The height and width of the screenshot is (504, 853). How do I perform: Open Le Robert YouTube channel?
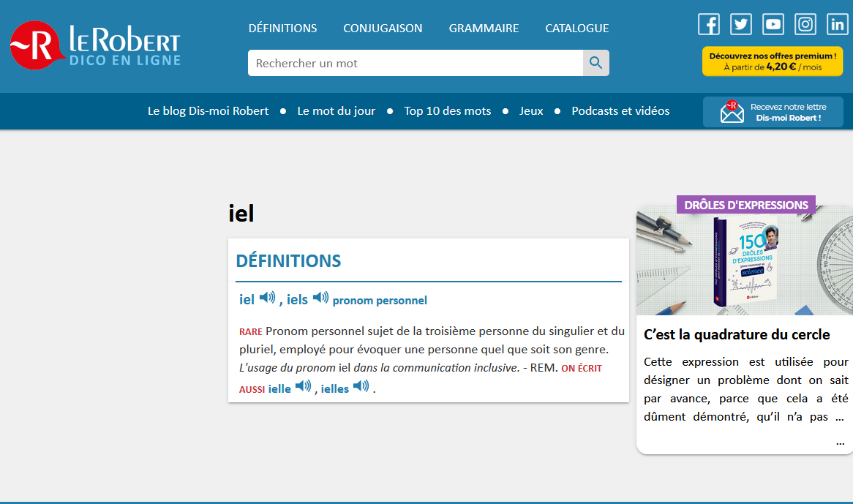[773, 24]
